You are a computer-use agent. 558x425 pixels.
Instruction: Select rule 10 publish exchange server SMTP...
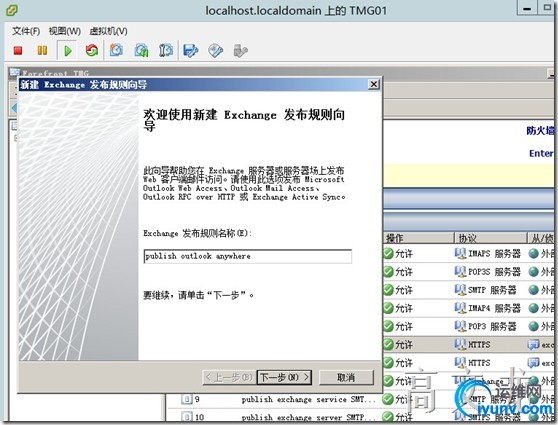coord(308,417)
